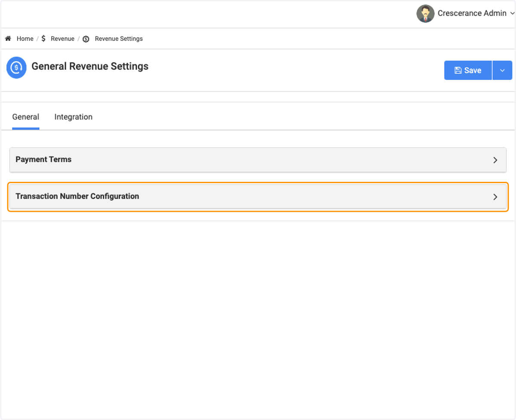Open the Revenue Settings breadcrumb link
The width and height of the screenshot is (516, 420).
[119, 39]
